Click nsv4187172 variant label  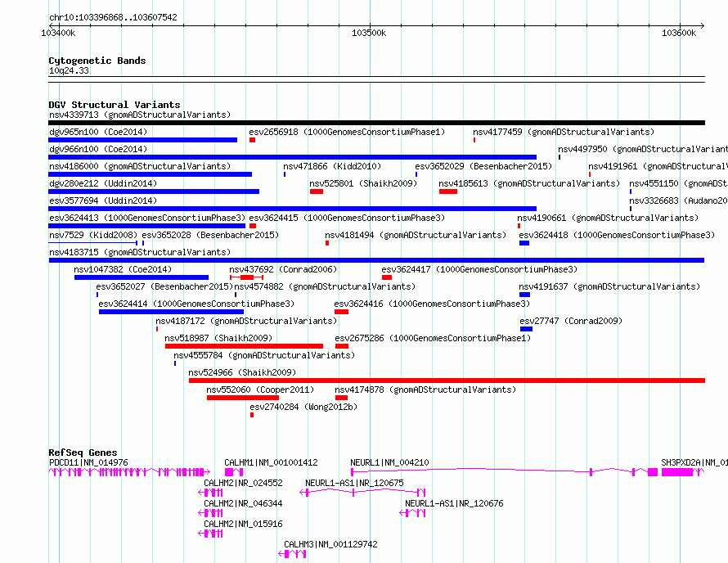246,321
